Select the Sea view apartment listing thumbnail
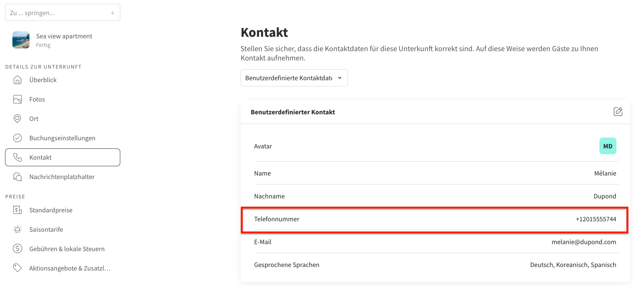Image resolution: width=644 pixels, height=286 pixels. 21,40
